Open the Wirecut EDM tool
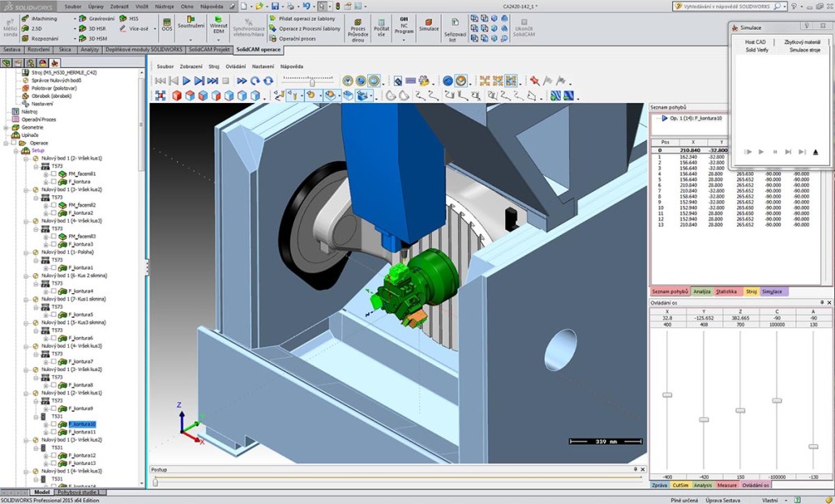The image size is (835, 504). 218,25
